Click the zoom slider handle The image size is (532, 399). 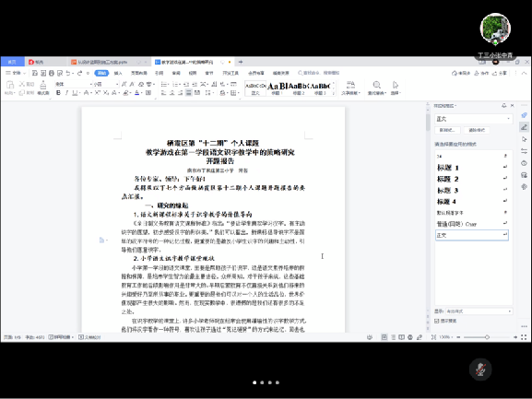click(487, 337)
